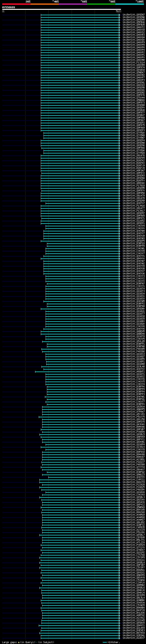146x644 pixels.
Task: Select the UniRef100_C0KXW1 label
Action: point(133,249)
